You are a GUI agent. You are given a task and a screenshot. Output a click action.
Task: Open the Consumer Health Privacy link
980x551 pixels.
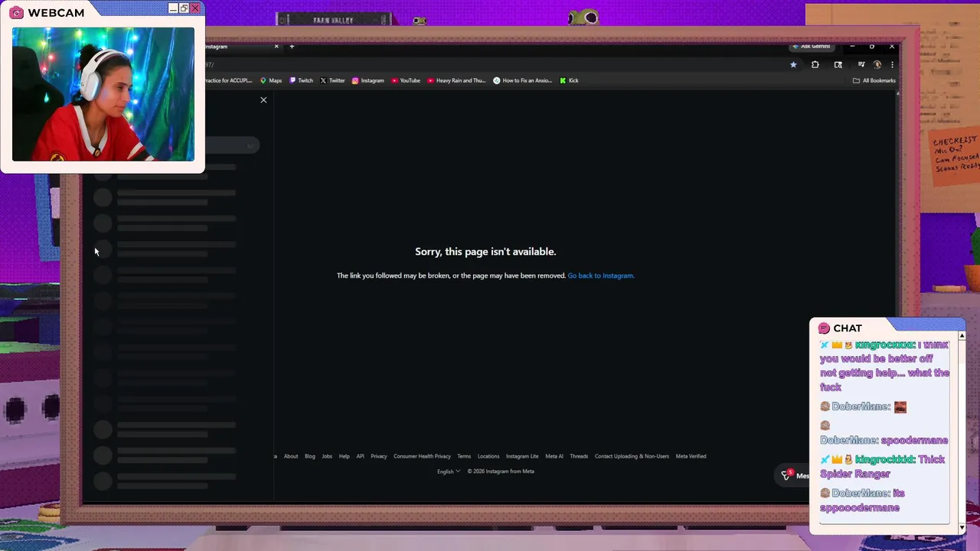point(422,456)
